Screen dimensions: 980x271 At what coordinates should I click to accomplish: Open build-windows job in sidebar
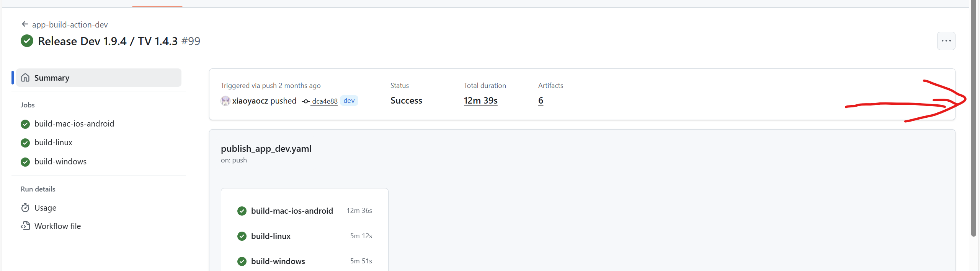pos(60,162)
